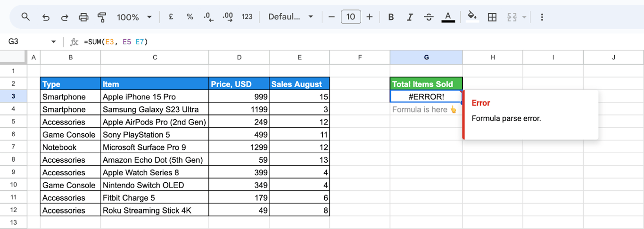The image size is (644, 229).
Task: Open the Name box dropdown arrow
Action: tap(53, 42)
